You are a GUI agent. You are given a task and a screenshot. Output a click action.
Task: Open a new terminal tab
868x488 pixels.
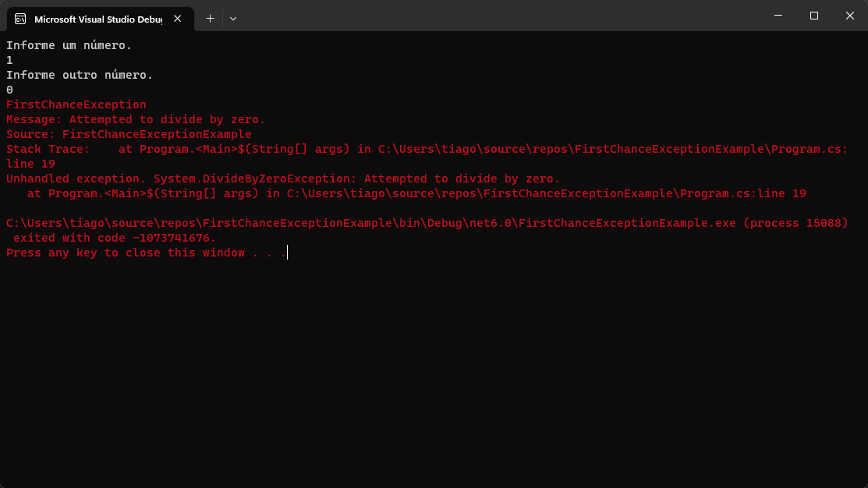click(x=210, y=19)
